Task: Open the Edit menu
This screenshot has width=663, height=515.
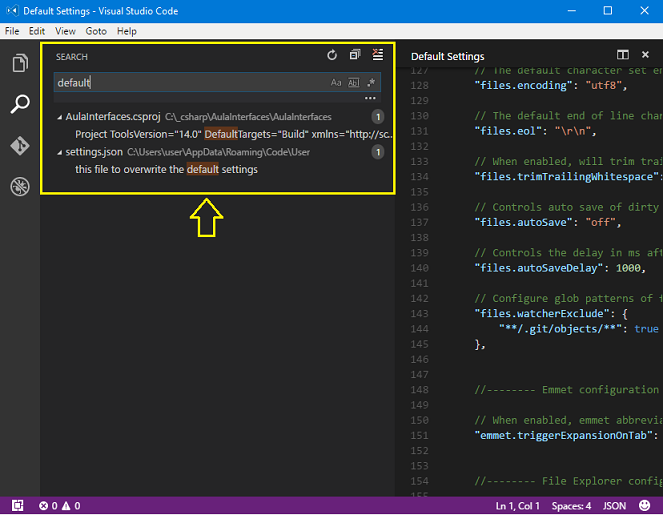Action: (x=37, y=31)
